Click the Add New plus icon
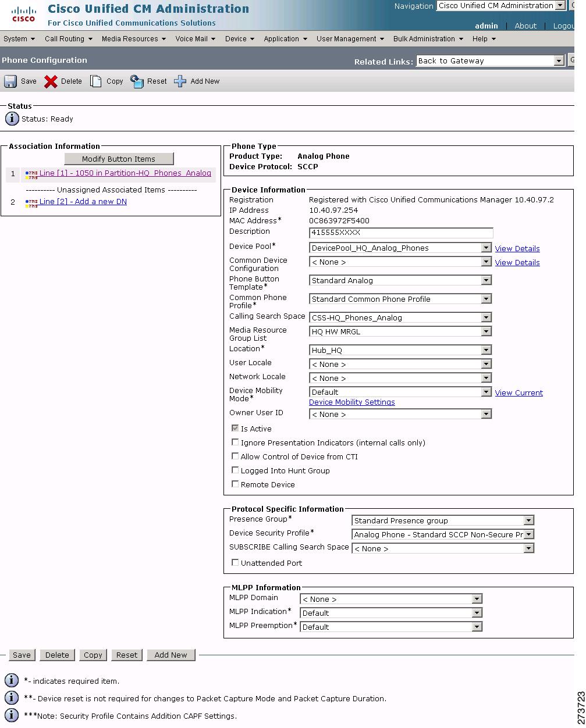 tap(180, 81)
